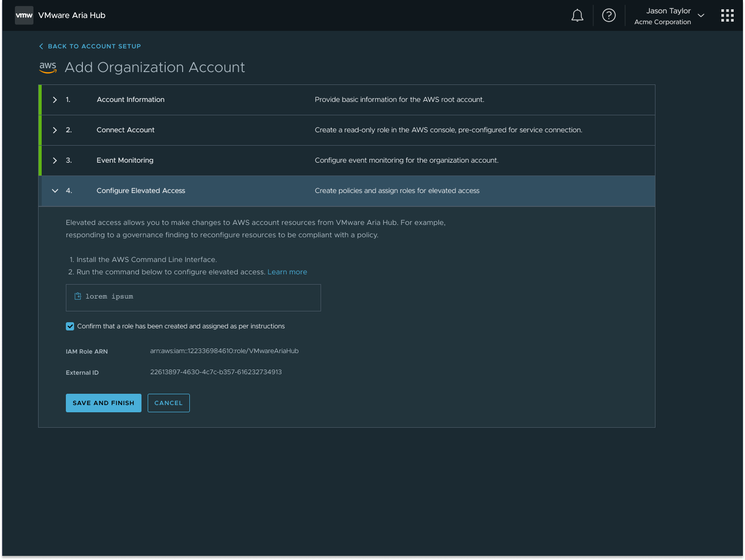Expand step 3 Event Monitoring chevron

point(55,161)
